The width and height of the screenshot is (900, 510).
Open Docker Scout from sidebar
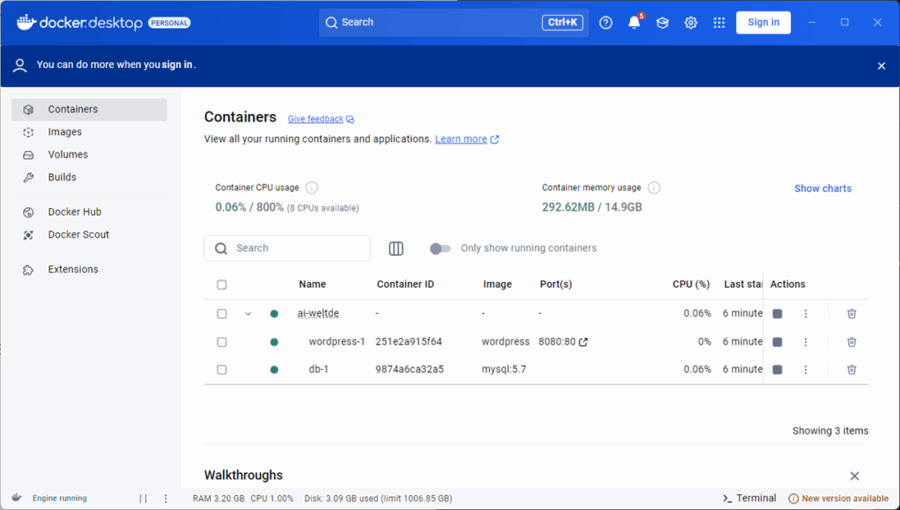[90, 235]
